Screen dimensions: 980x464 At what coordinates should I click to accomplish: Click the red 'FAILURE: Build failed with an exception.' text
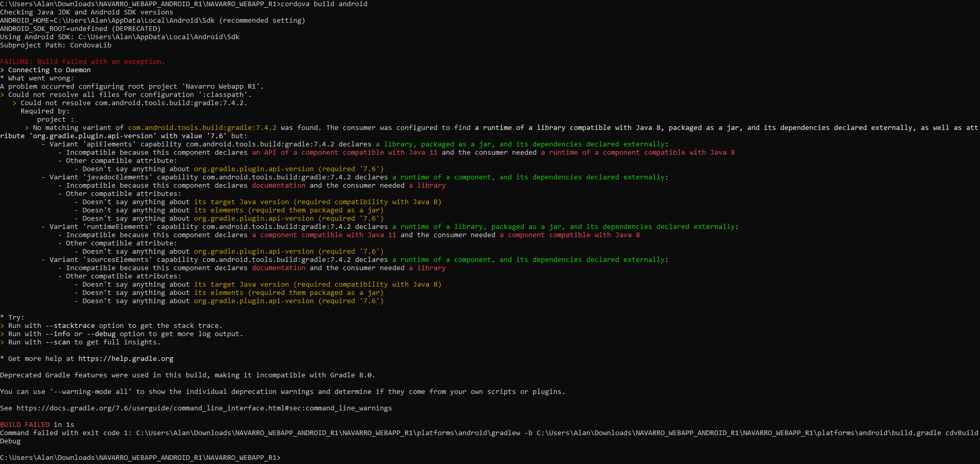[83, 62]
